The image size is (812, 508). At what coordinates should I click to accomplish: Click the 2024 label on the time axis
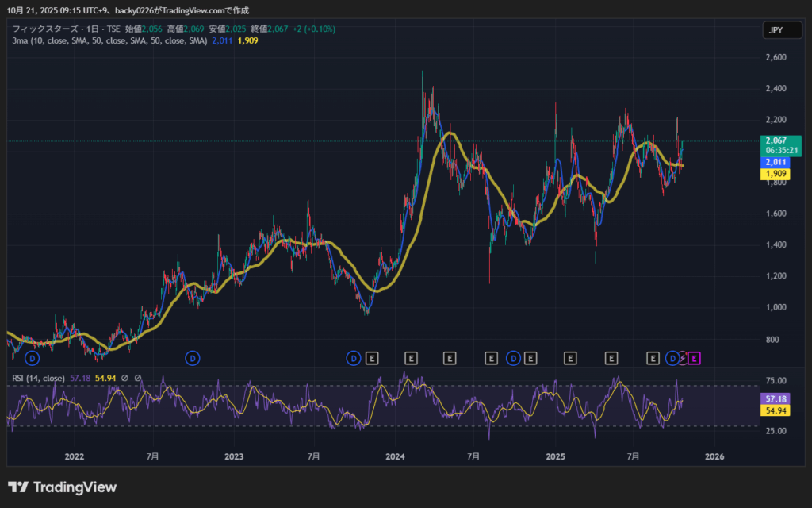tap(394, 456)
